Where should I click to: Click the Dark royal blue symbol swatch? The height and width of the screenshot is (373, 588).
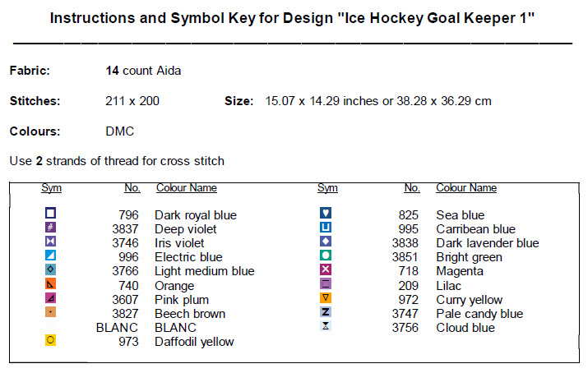(x=51, y=214)
